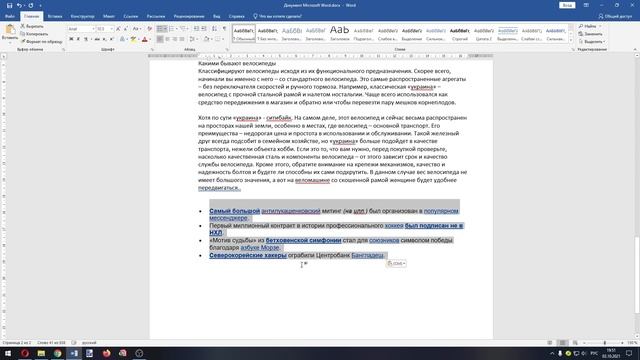Apply the Normal (Обычный) style
The image size is (640, 360).
244,33
